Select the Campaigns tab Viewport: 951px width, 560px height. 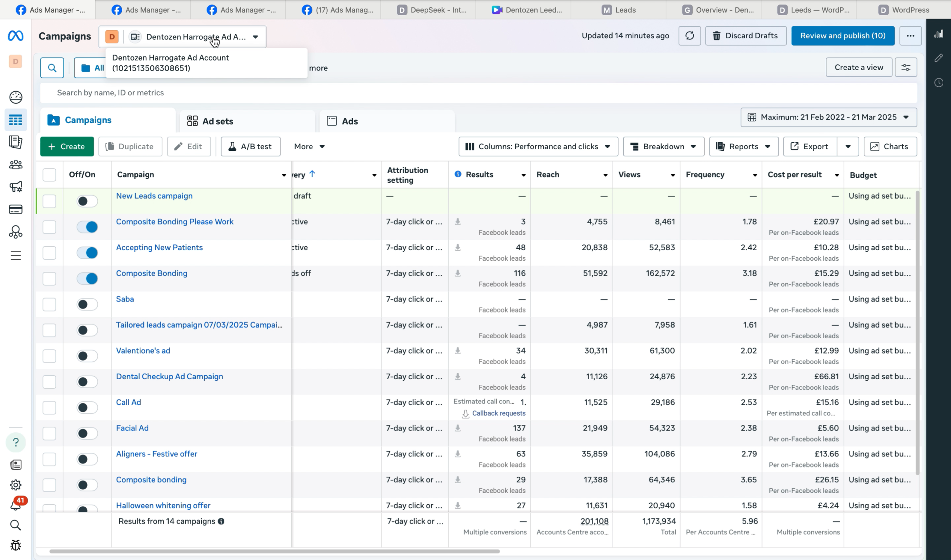(108, 120)
